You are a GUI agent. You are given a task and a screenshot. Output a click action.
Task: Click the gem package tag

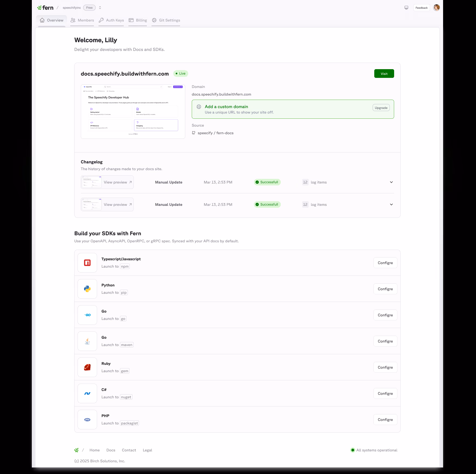click(x=125, y=371)
